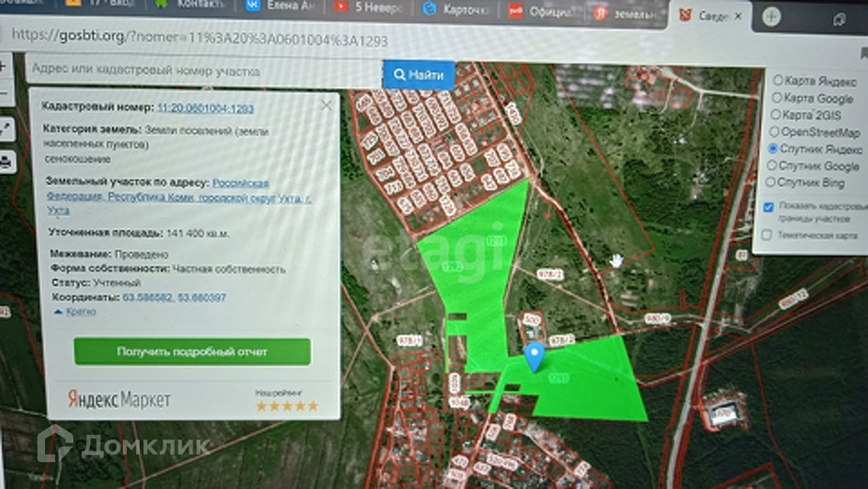Click the print map icon
Viewport: 868px width, 489px height.
(6, 162)
